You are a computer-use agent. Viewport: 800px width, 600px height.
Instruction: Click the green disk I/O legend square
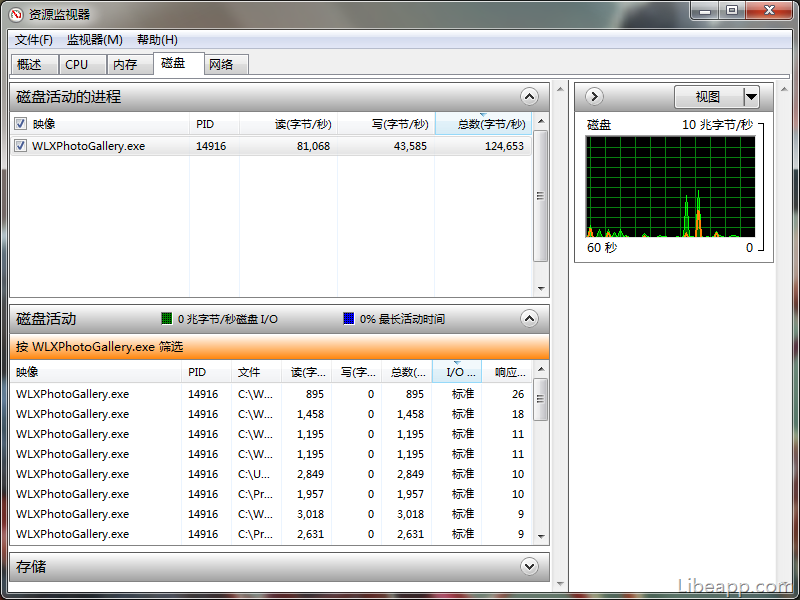point(166,319)
